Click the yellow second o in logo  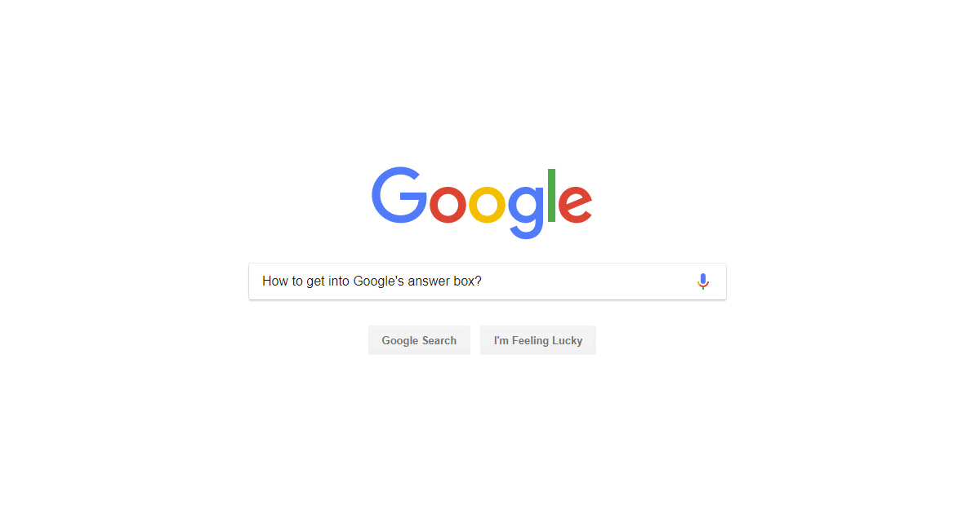[487, 204]
